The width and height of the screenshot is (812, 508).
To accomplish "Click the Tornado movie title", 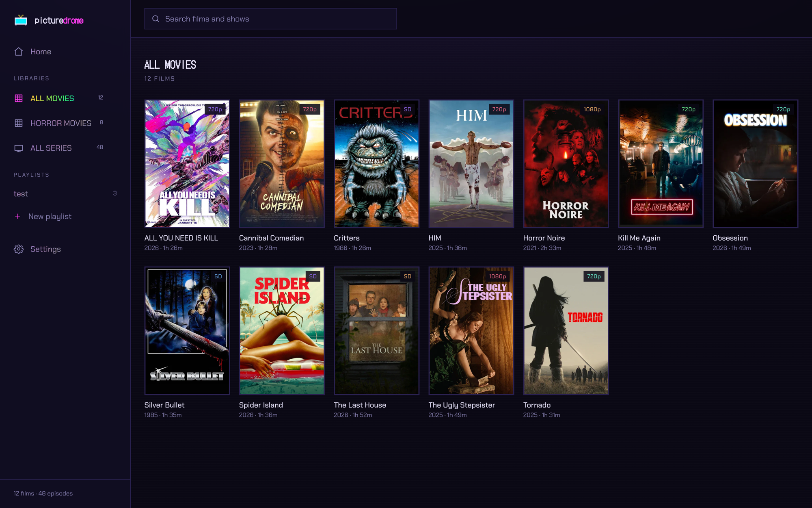I will 537,405.
